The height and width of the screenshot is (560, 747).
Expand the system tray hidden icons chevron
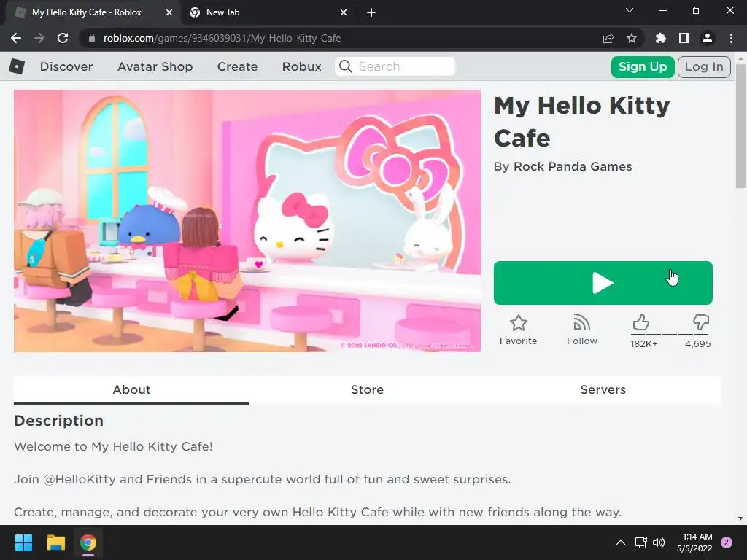(621, 542)
